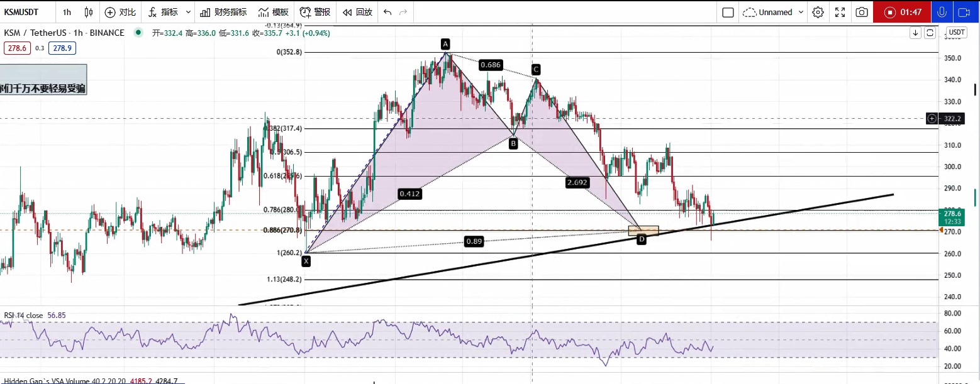Click the KSM / TetherUS chart title
980x384 pixels.
(x=64, y=33)
